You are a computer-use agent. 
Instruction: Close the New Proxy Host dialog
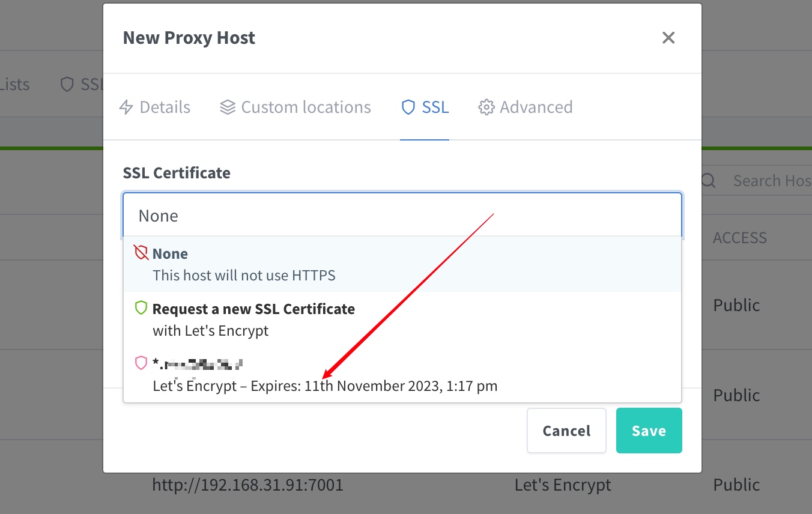click(x=668, y=38)
